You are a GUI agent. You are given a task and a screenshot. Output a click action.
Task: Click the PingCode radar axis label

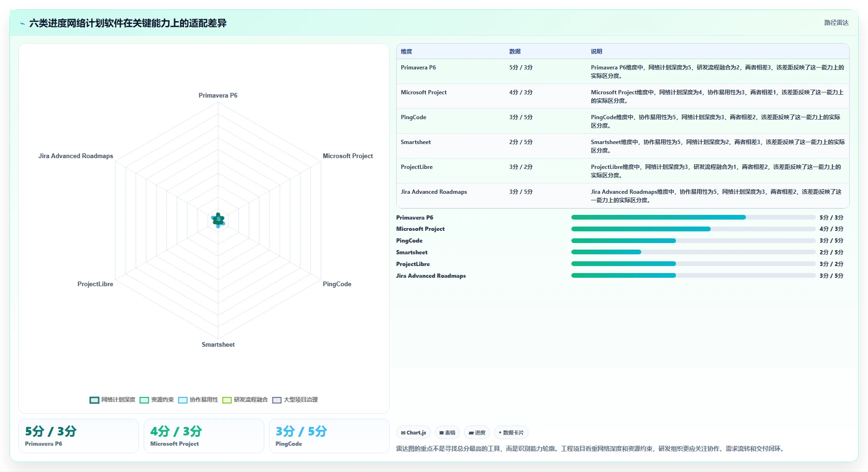[x=337, y=284]
